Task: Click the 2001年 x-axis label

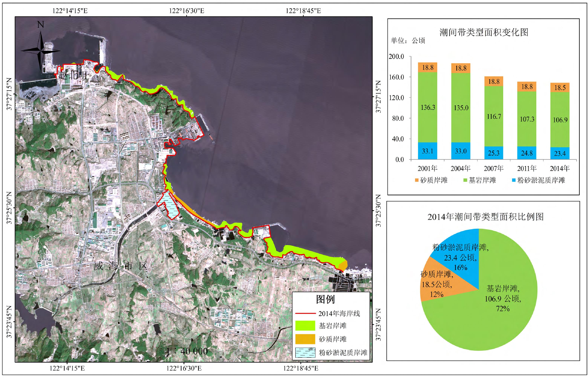Action: [x=428, y=168]
